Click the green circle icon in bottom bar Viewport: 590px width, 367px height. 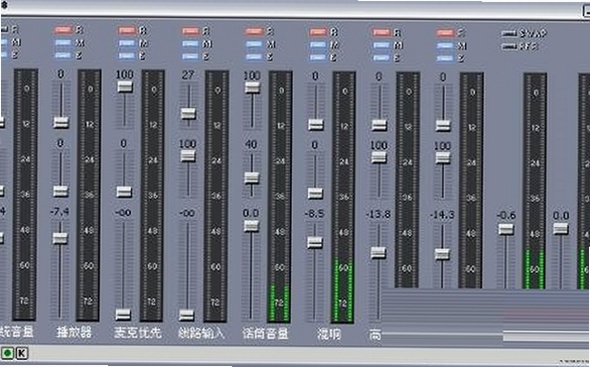[x=8, y=353]
